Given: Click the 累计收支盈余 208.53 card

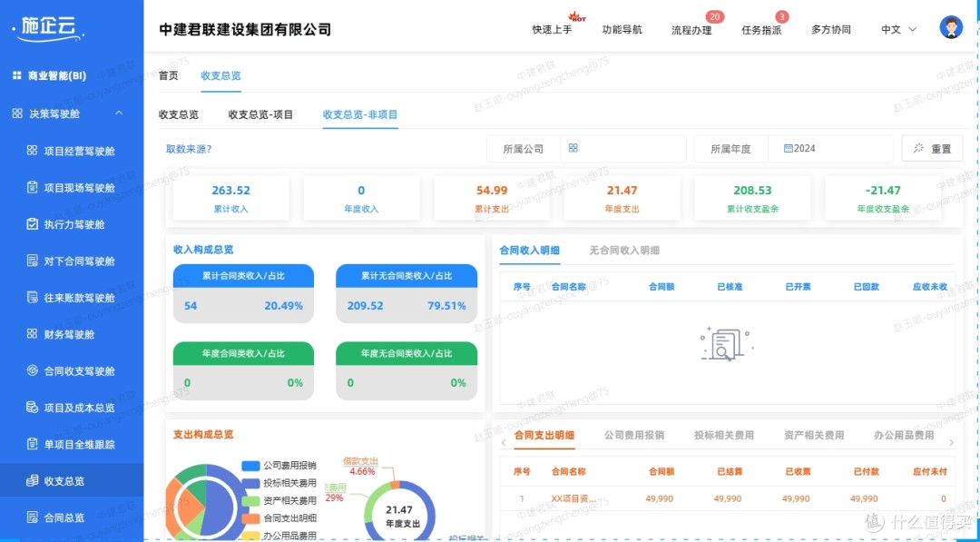Looking at the screenshot, I should 752,198.
